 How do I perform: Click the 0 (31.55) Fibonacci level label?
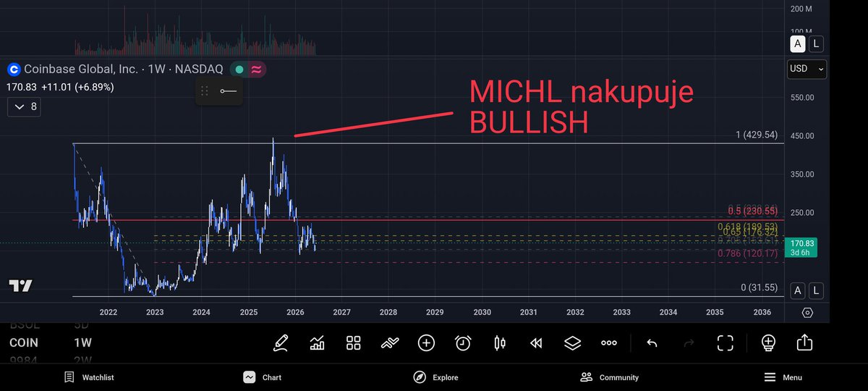click(759, 287)
